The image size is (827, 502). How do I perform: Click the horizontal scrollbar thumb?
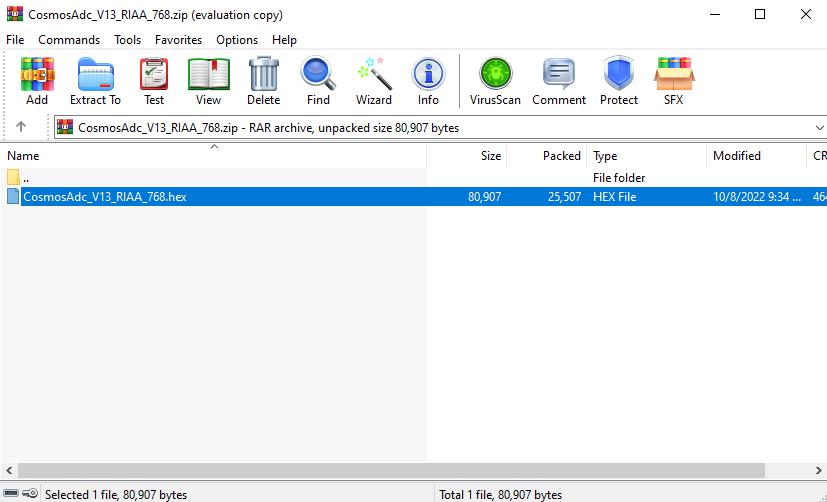point(391,470)
